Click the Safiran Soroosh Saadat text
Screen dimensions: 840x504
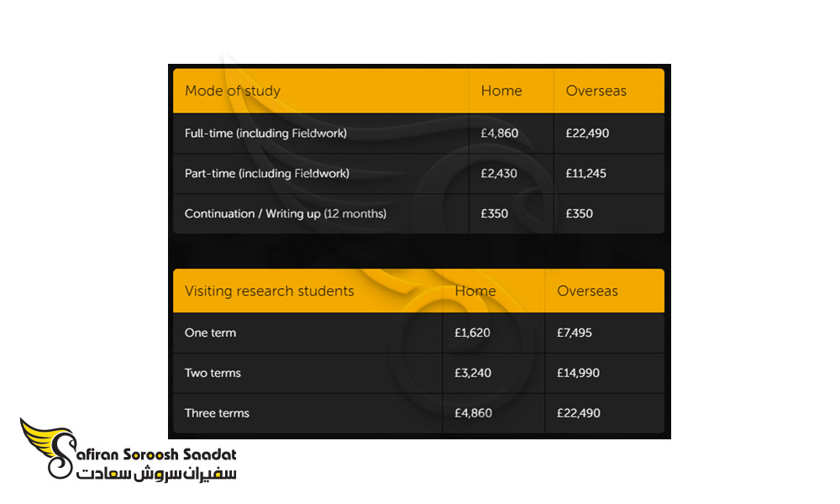tap(156, 454)
